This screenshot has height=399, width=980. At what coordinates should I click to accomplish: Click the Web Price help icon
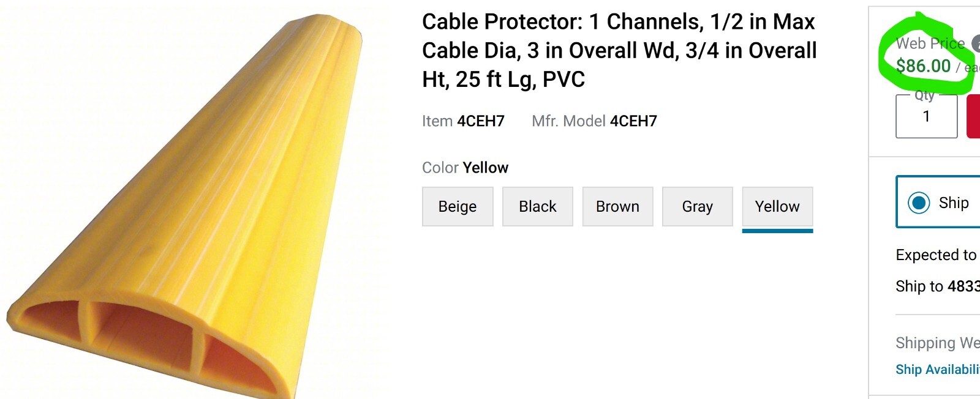pyautogui.click(x=976, y=43)
